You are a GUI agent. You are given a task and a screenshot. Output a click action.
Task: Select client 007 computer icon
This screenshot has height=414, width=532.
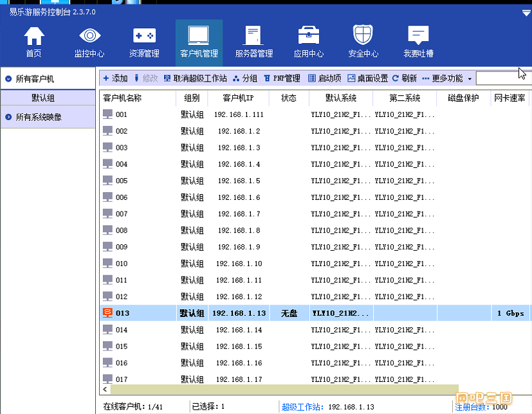[x=107, y=214]
